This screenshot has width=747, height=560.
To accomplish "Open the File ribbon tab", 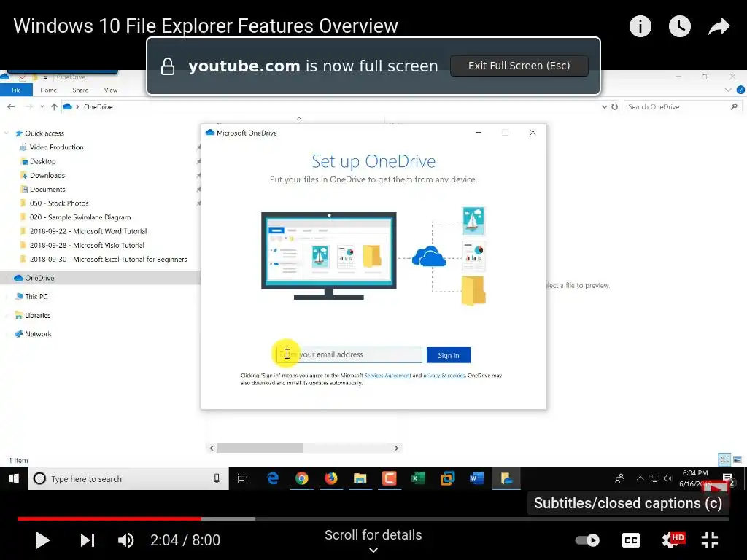I will click(x=16, y=90).
